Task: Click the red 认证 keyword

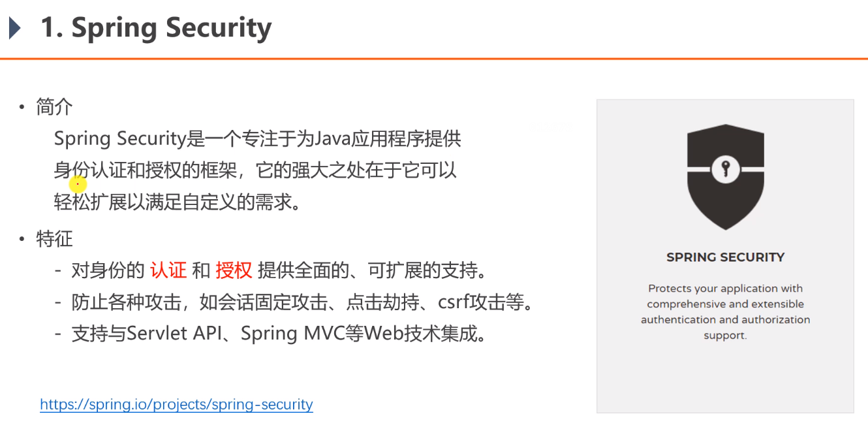Action: (x=168, y=270)
